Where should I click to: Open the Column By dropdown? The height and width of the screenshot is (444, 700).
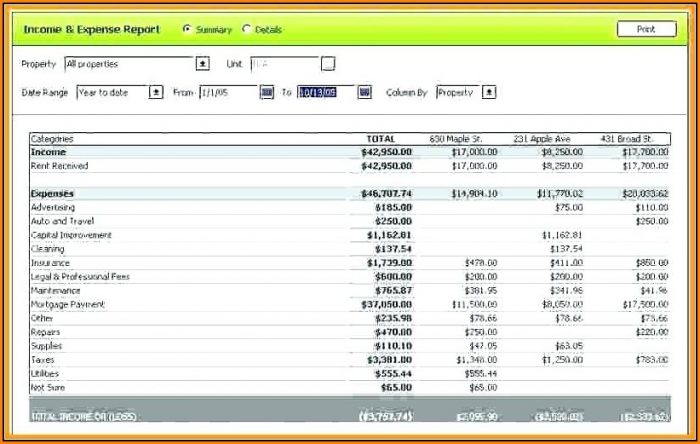click(488, 92)
